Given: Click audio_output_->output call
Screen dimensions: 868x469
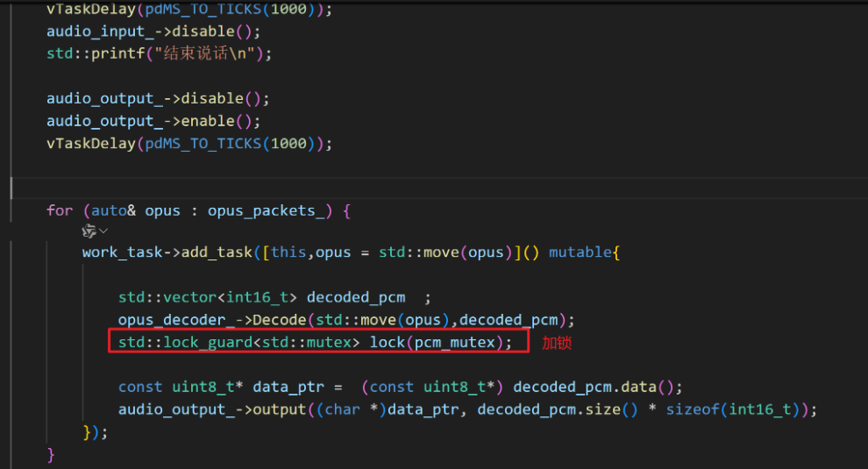Looking at the screenshot, I should tap(212, 409).
